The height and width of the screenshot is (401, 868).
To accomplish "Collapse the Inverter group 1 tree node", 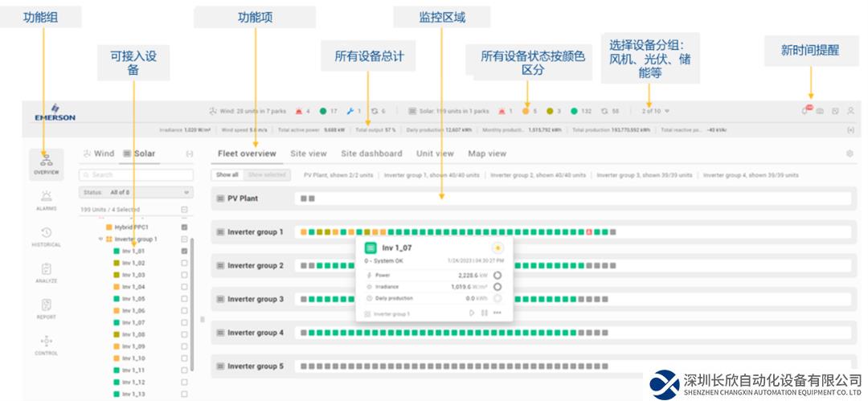I will tap(100, 239).
